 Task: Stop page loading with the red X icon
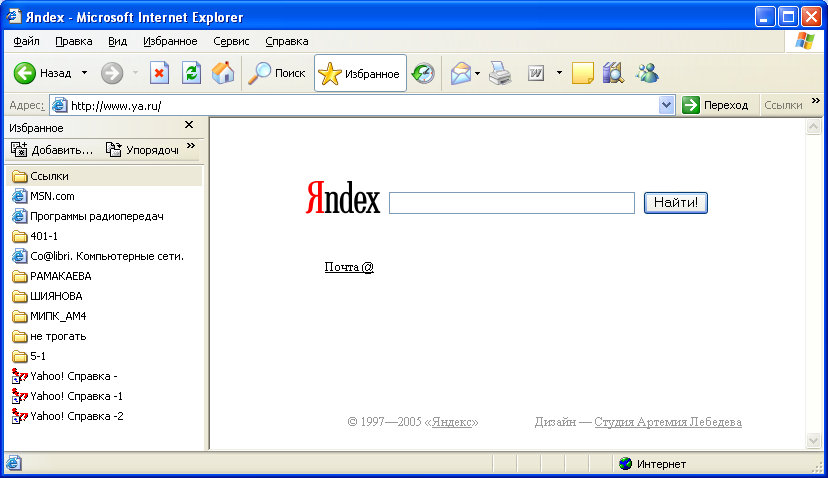[159, 73]
